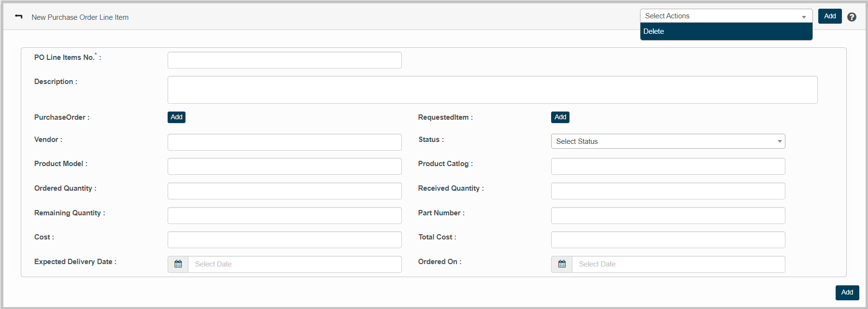Click the Add button in the header
Screen dimensions: 868x309
[829, 16]
